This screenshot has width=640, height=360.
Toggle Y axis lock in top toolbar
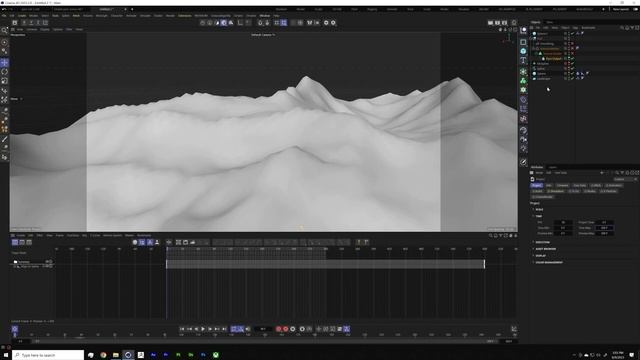[31, 23]
